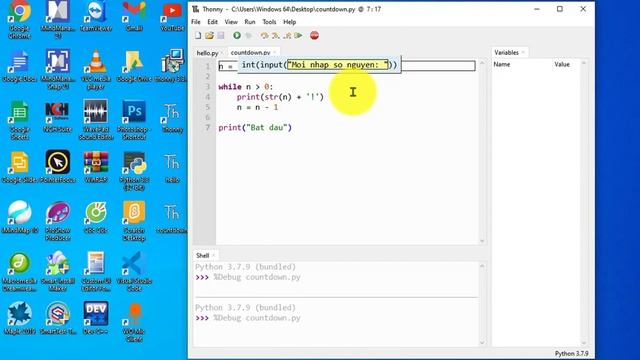
Task: Click the New file toolbar icon
Action: (x=198, y=36)
